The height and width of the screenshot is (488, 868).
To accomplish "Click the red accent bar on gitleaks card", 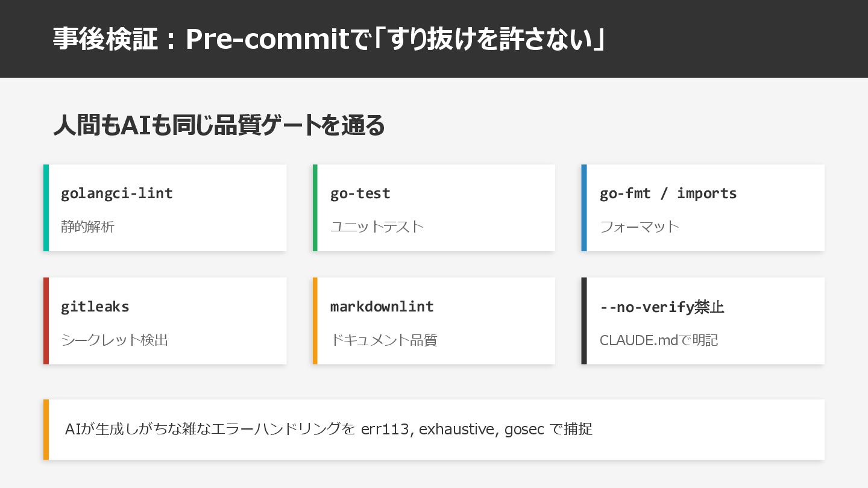I will click(46, 321).
